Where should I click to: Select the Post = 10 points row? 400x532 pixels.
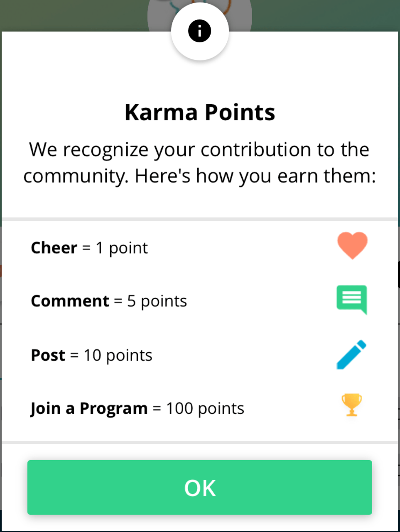[166, 355]
